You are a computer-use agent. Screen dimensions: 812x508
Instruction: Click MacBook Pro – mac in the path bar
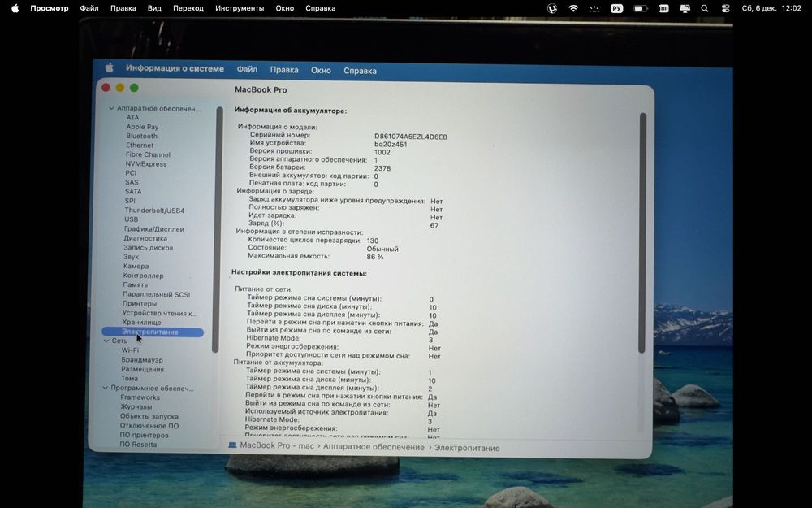[x=277, y=445]
